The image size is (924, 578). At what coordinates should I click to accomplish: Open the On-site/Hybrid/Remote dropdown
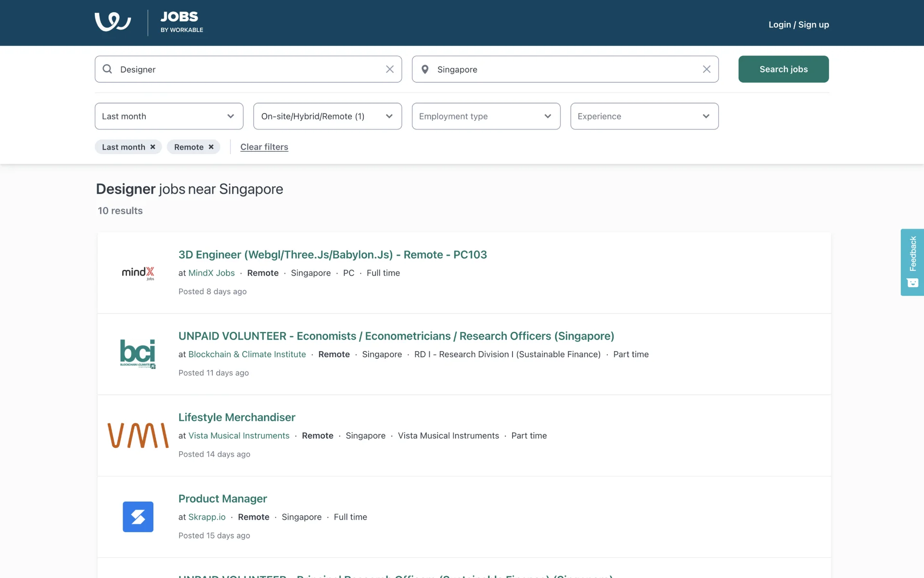(x=327, y=116)
